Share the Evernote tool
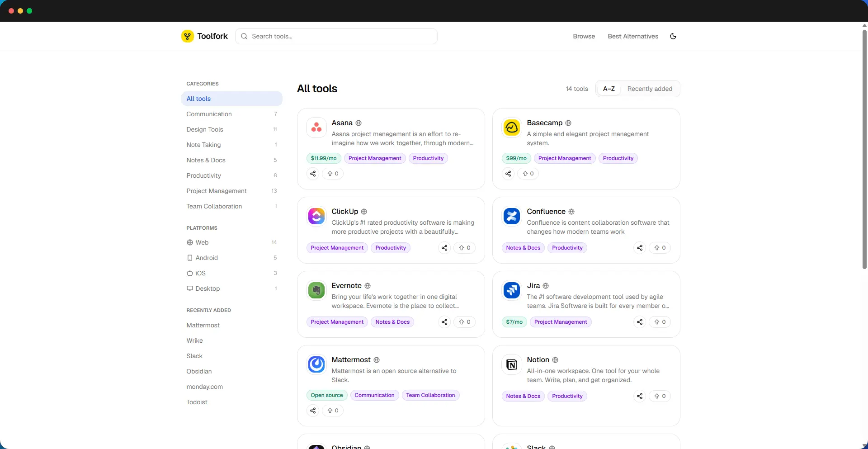The width and height of the screenshot is (868, 449). click(x=444, y=322)
